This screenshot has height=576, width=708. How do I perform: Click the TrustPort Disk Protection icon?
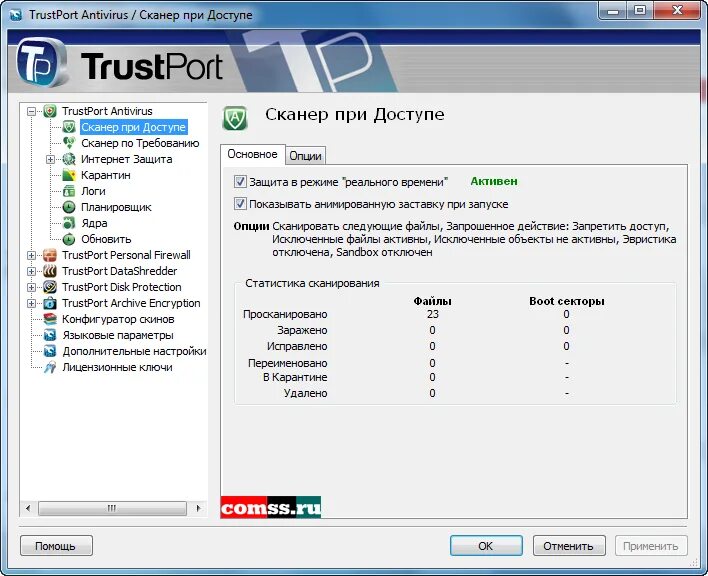[50, 287]
